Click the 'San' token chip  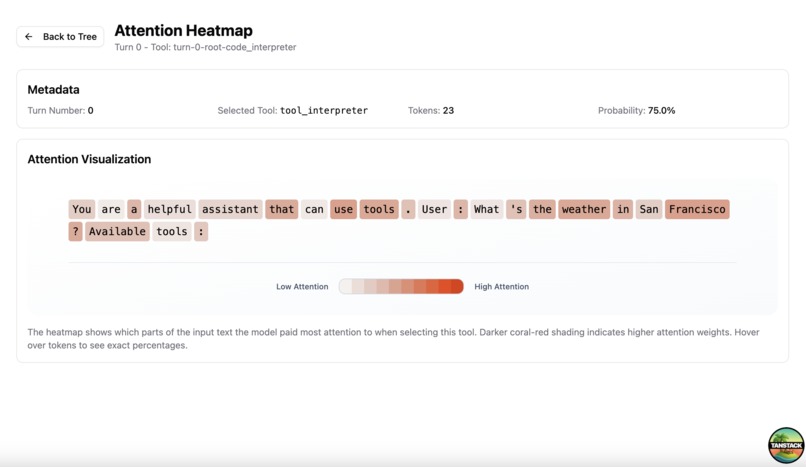(649, 209)
